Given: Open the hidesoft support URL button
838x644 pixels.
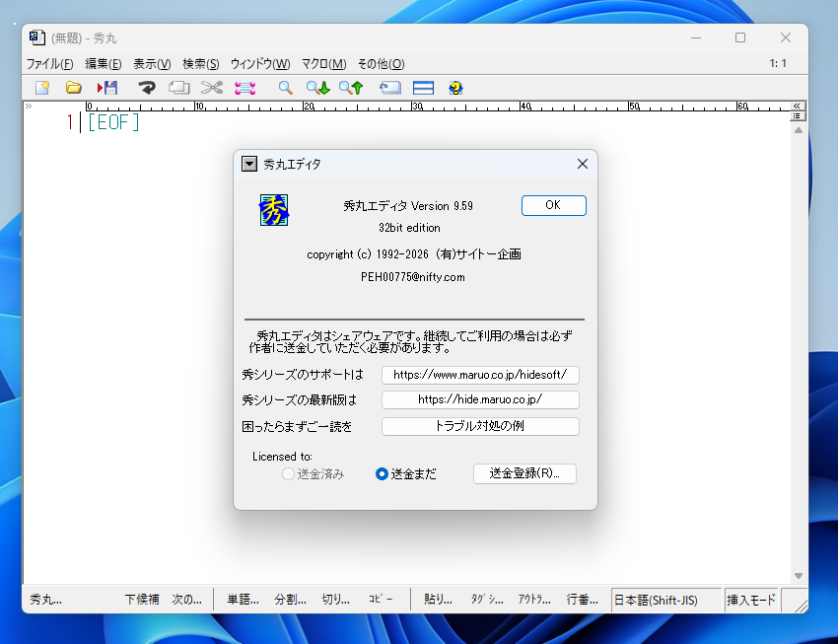Looking at the screenshot, I should pos(480,375).
